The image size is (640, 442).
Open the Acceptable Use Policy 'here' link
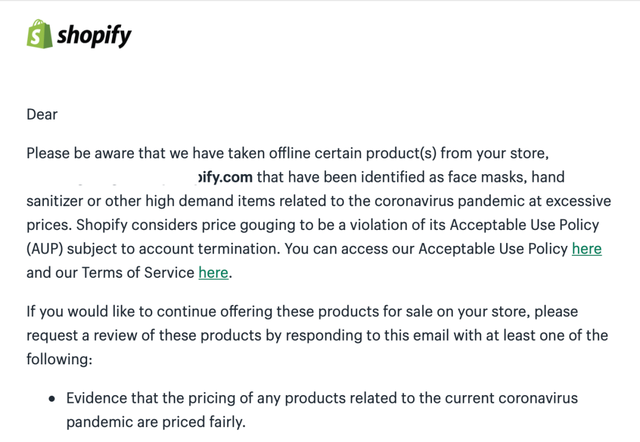(x=586, y=248)
